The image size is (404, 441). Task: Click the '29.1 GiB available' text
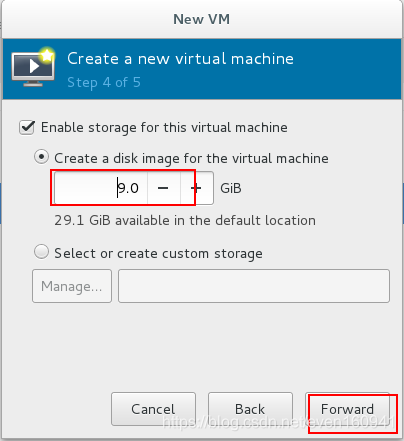[x=185, y=221]
